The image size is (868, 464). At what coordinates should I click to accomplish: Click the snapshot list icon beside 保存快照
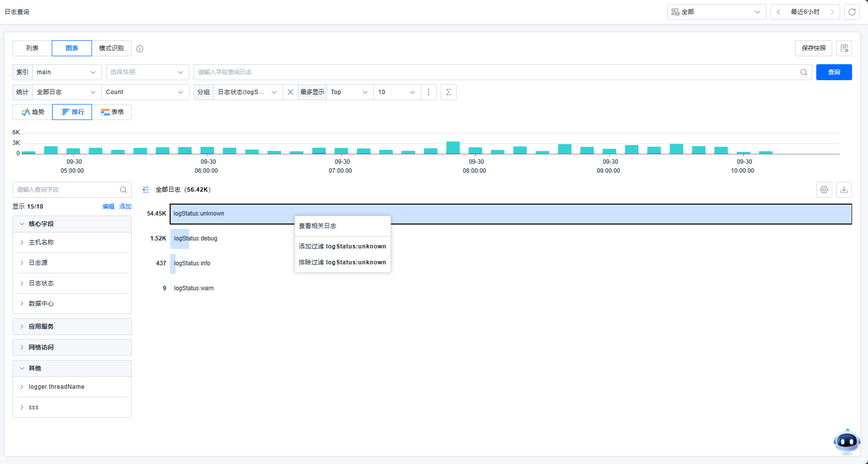844,48
